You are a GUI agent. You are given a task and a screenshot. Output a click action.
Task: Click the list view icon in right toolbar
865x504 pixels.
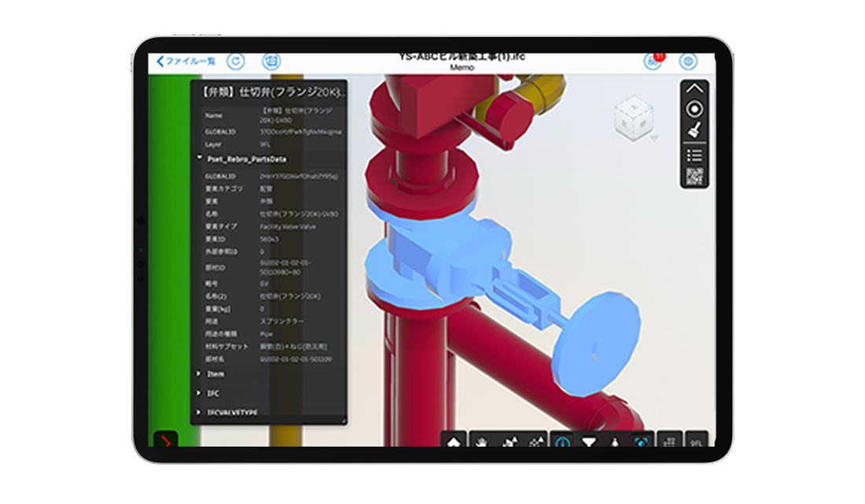pyautogui.click(x=694, y=154)
